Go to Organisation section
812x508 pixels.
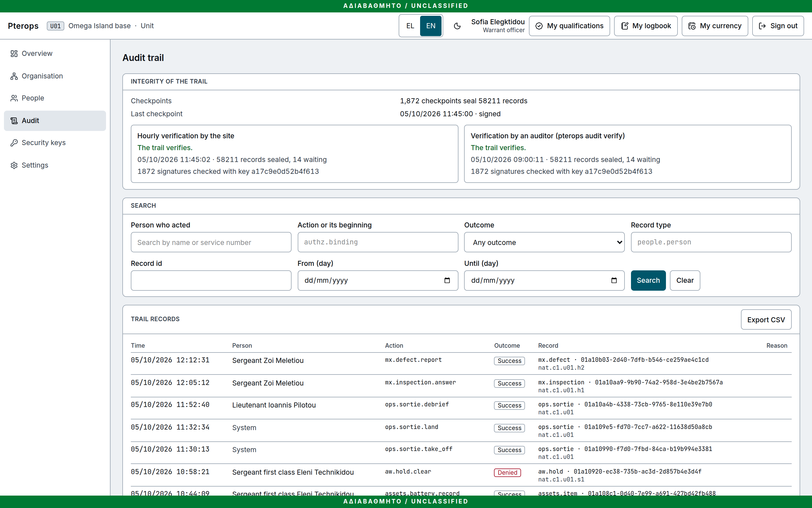tap(55, 76)
